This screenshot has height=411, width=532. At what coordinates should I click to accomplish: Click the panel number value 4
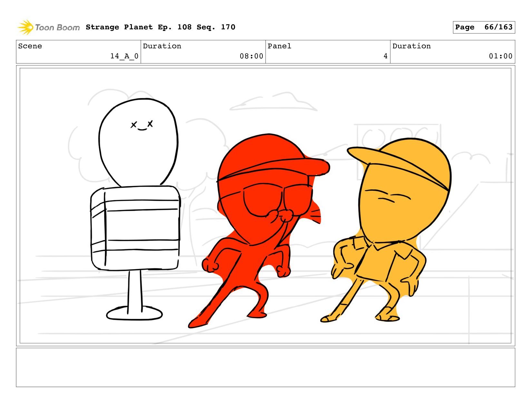pos(385,56)
